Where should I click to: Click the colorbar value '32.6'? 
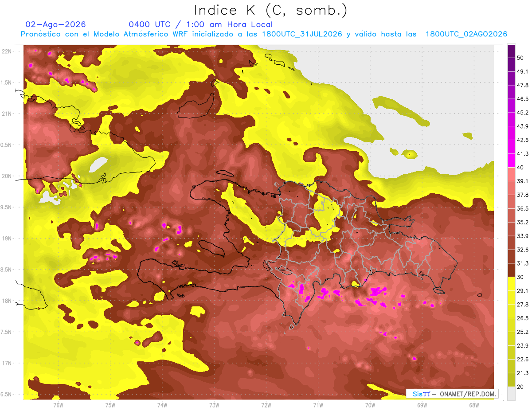(522, 250)
